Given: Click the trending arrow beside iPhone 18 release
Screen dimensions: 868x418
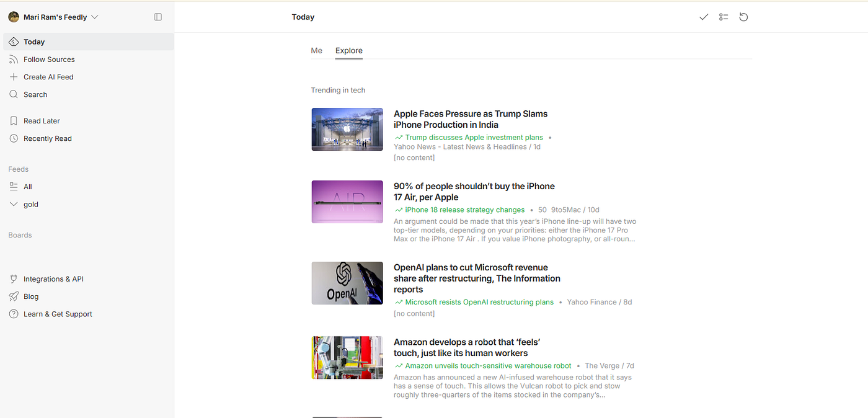Looking at the screenshot, I should click(x=399, y=210).
